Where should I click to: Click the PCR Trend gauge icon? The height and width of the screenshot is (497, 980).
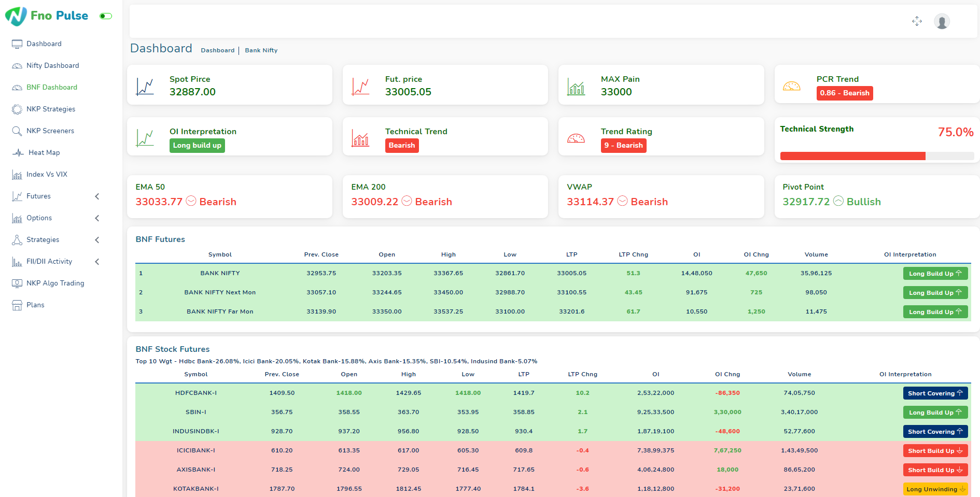[792, 87]
